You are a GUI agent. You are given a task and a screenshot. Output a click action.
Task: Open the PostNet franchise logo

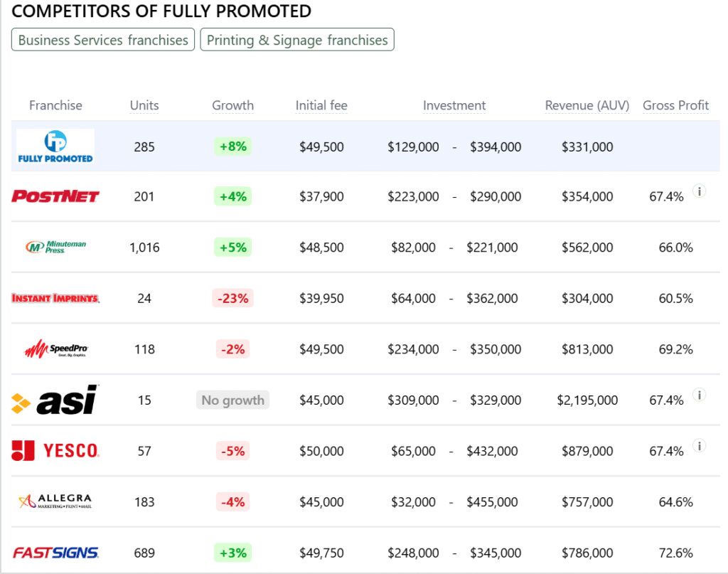(x=55, y=196)
